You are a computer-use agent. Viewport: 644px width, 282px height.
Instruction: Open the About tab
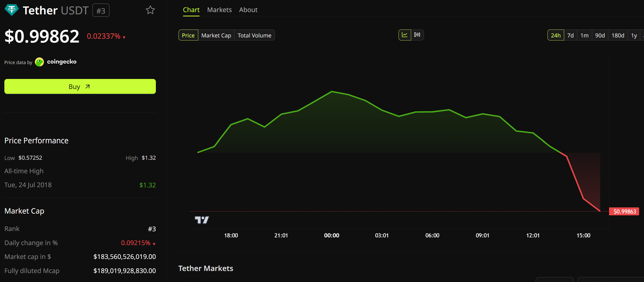tap(248, 10)
